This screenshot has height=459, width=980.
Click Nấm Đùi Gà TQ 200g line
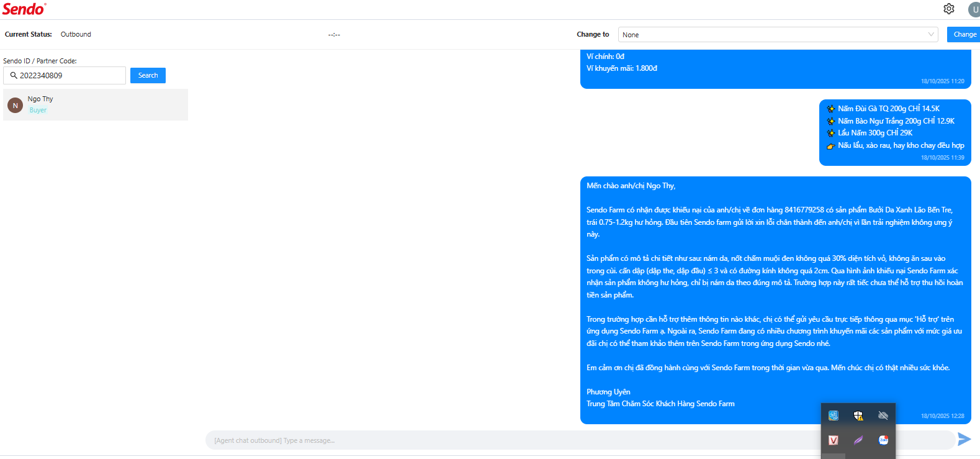883,109
